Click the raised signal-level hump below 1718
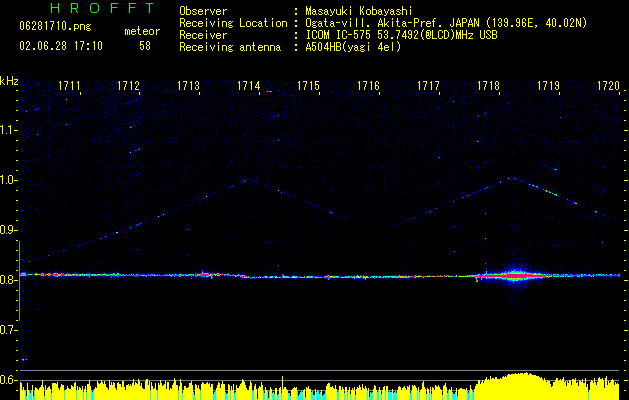Image resolution: width=629 pixels, height=400 pixels. tap(517, 386)
